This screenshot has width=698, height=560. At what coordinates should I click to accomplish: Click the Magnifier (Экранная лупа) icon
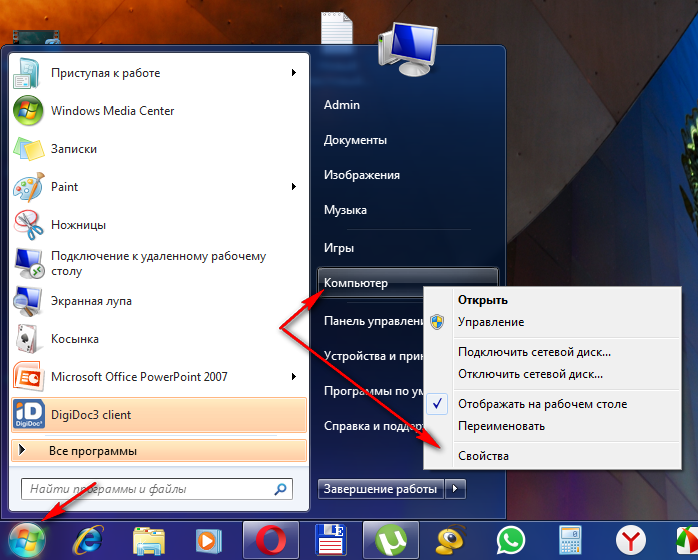tap(28, 301)
